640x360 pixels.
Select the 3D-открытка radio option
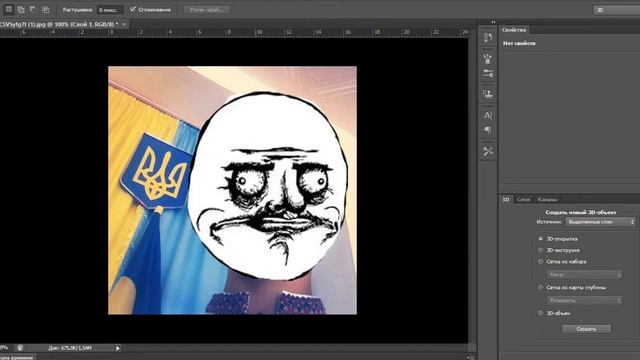[x=540, y=239]
